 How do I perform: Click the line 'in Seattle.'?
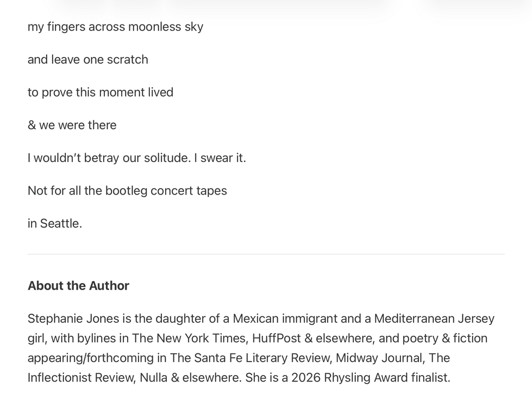[x=55, y=224]
